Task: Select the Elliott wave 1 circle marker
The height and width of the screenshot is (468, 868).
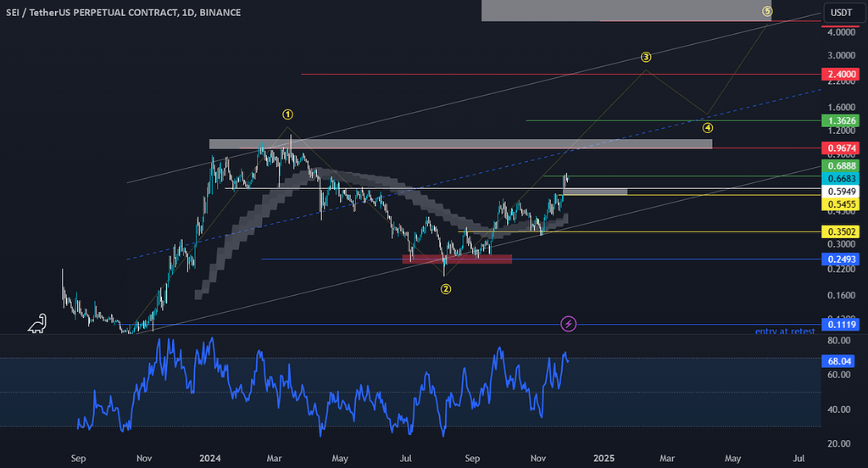Action: 288,114
